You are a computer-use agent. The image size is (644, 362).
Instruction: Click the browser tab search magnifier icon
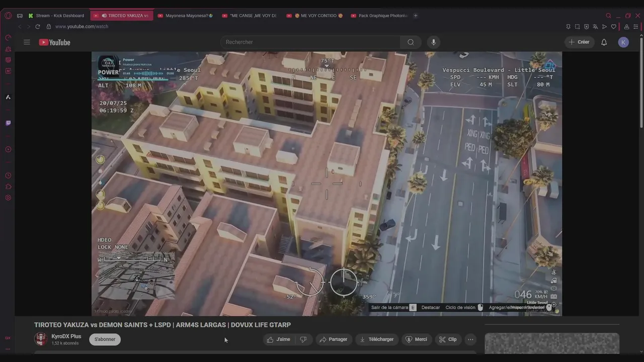[x=608, y=16]
